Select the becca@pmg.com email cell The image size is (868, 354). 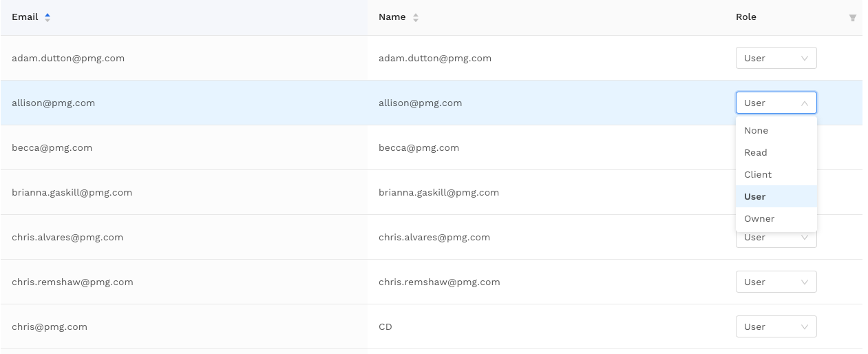(x=52, y=147)
